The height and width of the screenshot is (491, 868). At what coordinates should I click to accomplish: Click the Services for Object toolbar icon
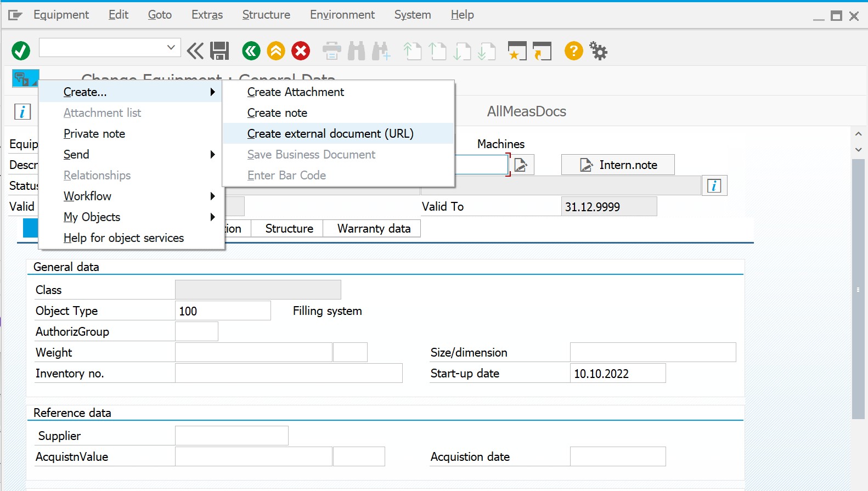[22, 78]
